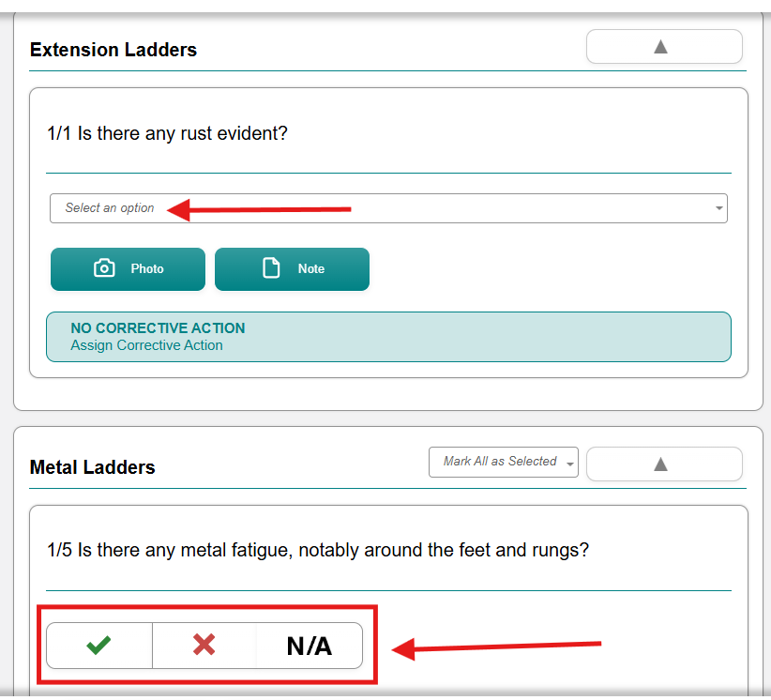Click the 'Assign Corrective Action' link

(146, 345)
